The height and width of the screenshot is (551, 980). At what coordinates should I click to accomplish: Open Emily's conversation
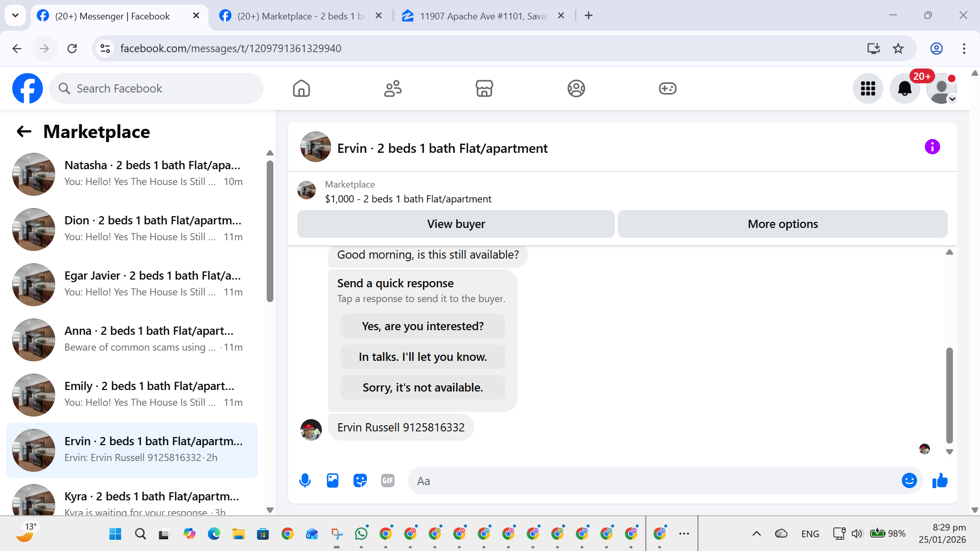tap(132, 395)
